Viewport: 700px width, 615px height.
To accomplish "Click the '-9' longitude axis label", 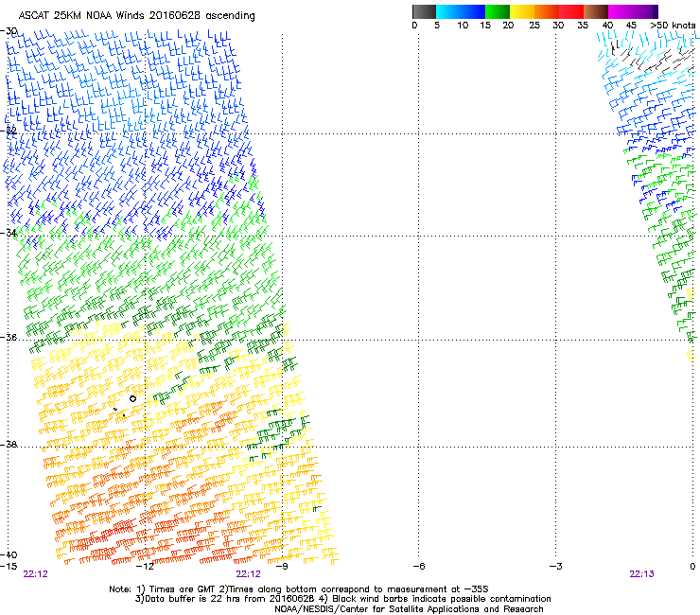I will coord(282,567).
